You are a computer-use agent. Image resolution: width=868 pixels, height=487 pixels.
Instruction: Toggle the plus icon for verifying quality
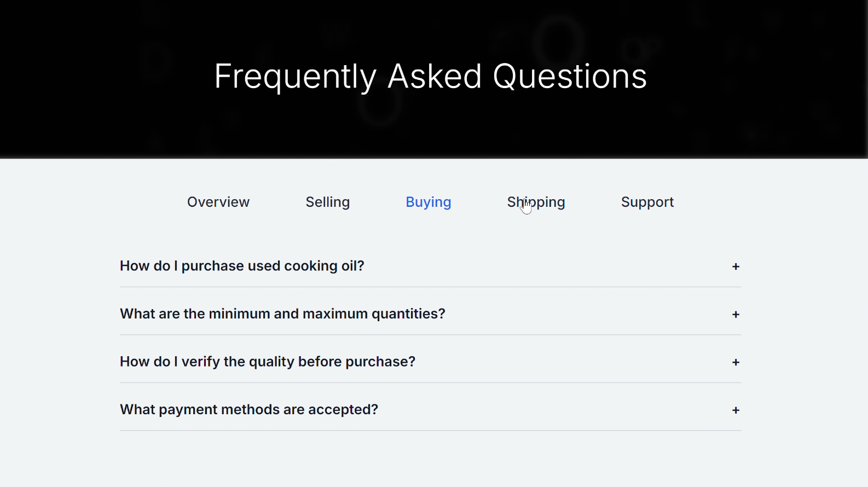pyautogui.click(x=736, y=362)
